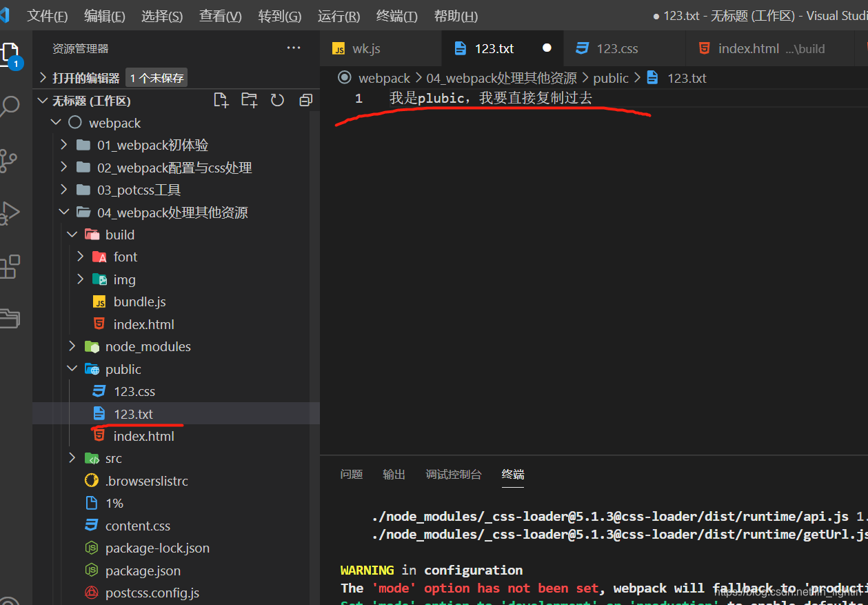Switch to the wk.js editor tab
868x605 pixels.
[x=381, y=48]
